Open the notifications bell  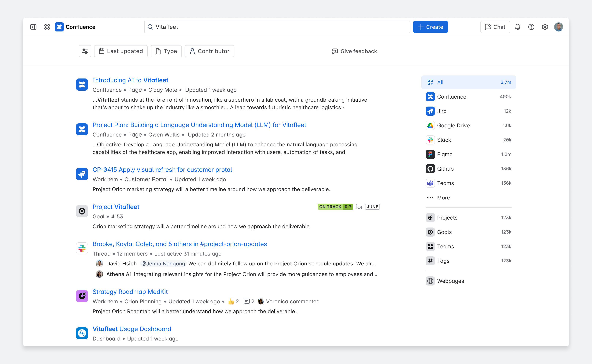click(x=518, y=27)
